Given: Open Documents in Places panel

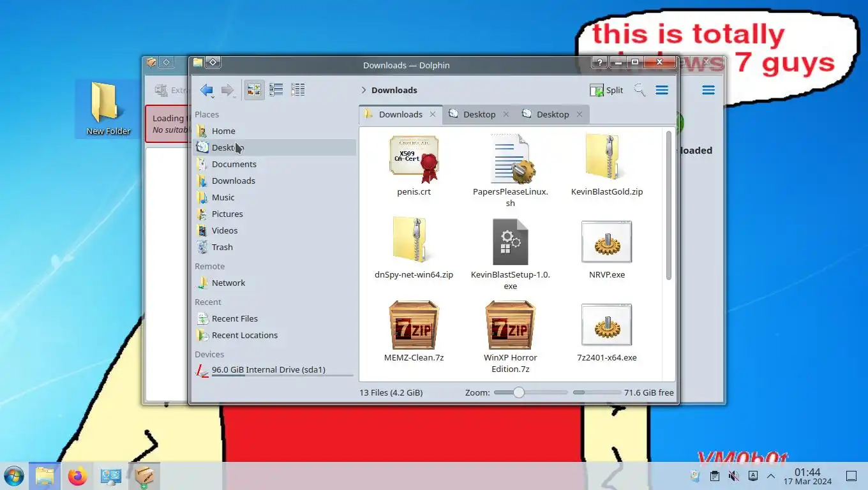Looking at the screenshot, I should (274, 164).
